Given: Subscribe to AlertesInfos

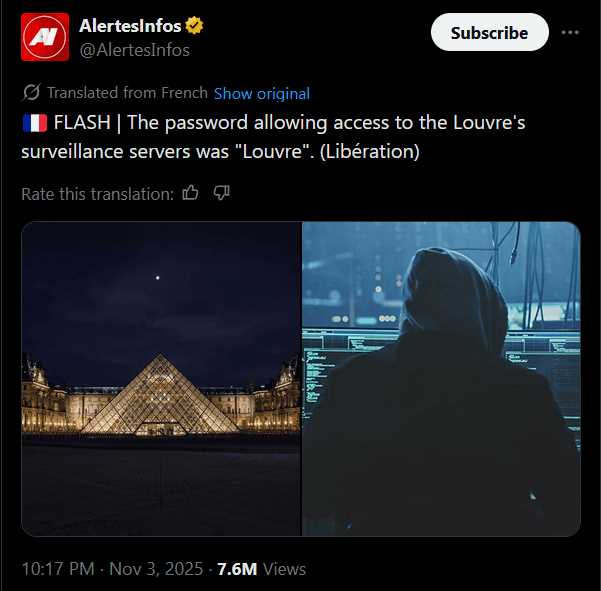Looking at the screenshot, I should pos(489,33).
